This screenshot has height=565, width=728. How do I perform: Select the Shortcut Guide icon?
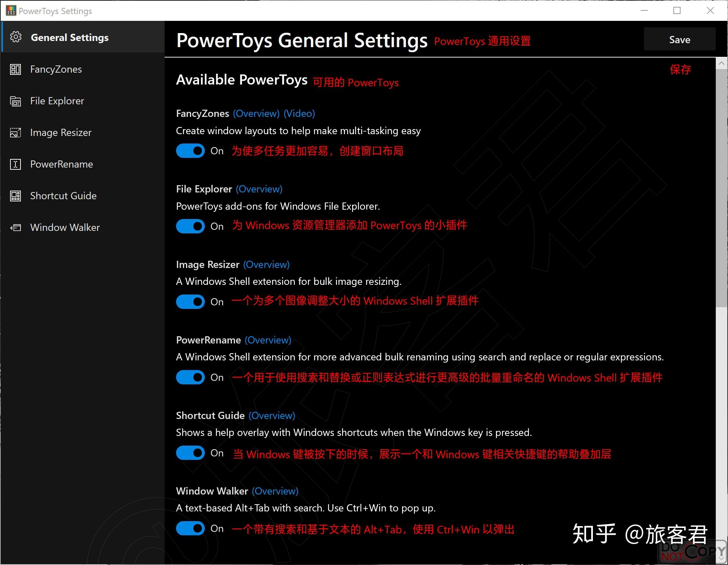pos(15,196)
